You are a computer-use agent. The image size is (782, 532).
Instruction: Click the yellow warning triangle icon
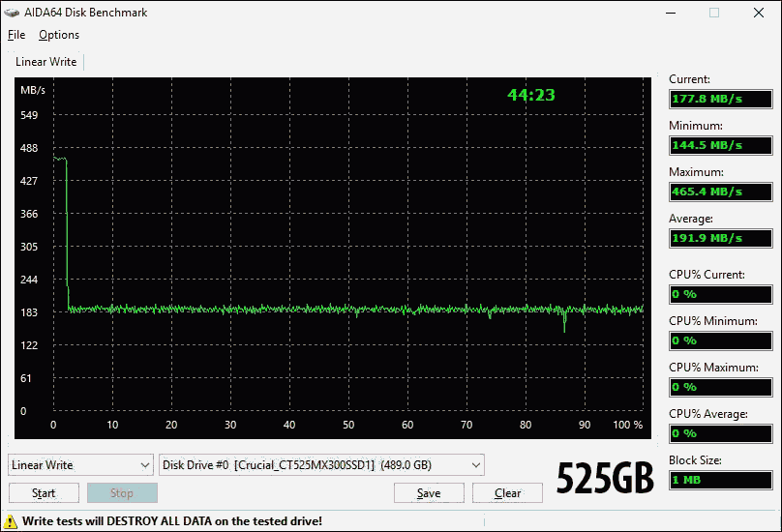(x=11, y=521)
